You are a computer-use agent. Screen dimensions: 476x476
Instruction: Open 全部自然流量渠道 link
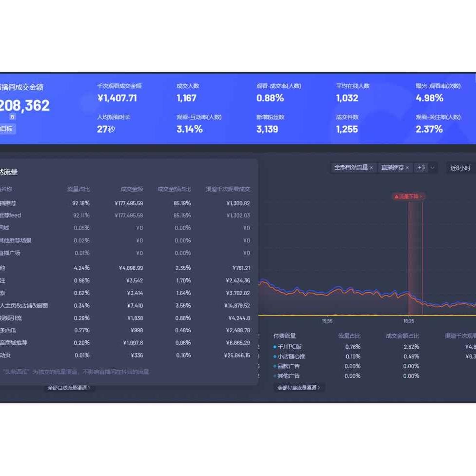pyautogui.click(x=69, y=388)
